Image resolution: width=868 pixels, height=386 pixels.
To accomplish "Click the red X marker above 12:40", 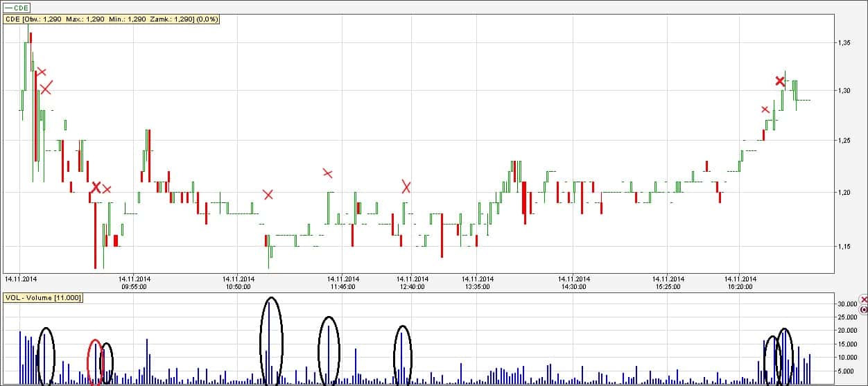I will tap(406, 186).
